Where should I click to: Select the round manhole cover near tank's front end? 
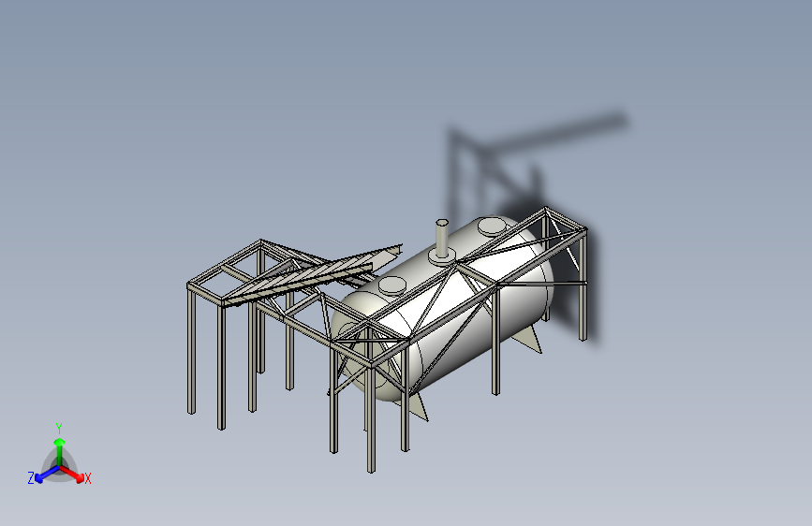click(x=392, y=285)
